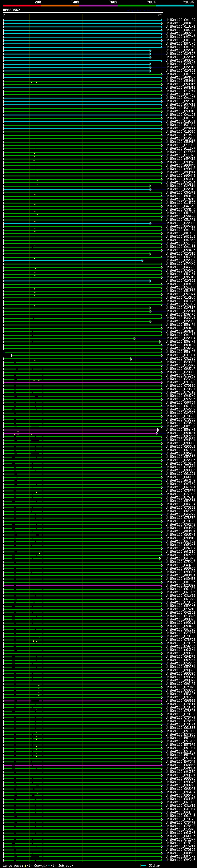Select label UniRef100_C5LSY3
This screenshot has height=868, width=197.
[x=180, y=359]
